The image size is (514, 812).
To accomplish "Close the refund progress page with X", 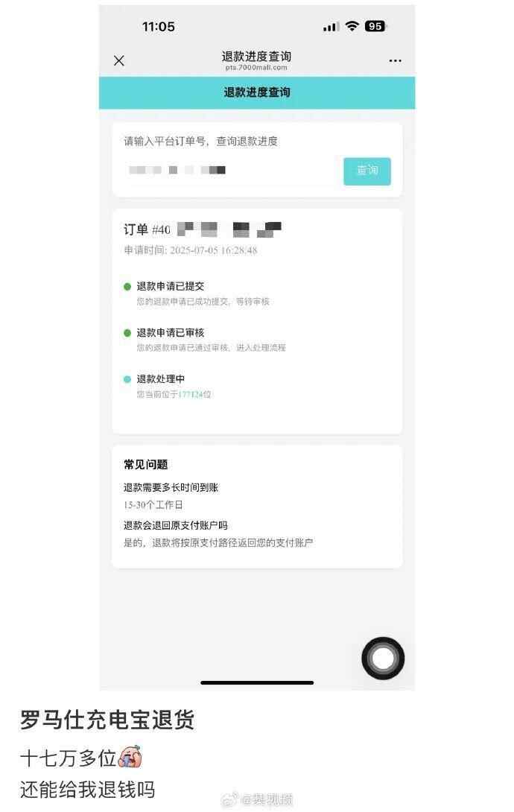I will [x=119, y=60].
